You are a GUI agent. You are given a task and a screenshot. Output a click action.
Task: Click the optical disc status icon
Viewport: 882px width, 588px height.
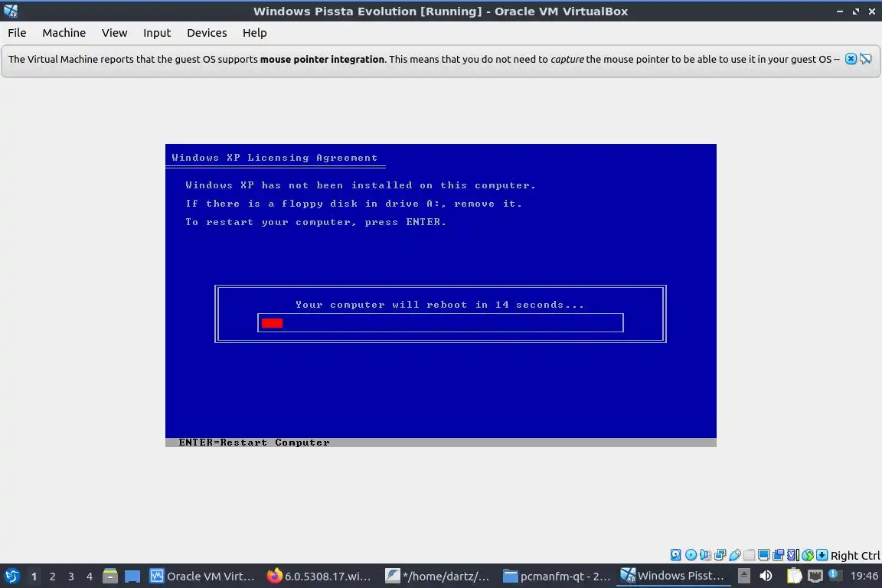(691, 555)
